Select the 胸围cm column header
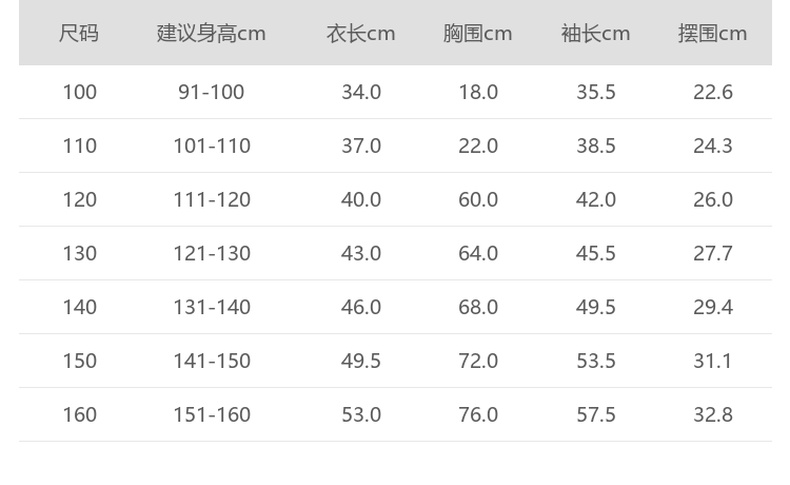 [x=477, y=33]
